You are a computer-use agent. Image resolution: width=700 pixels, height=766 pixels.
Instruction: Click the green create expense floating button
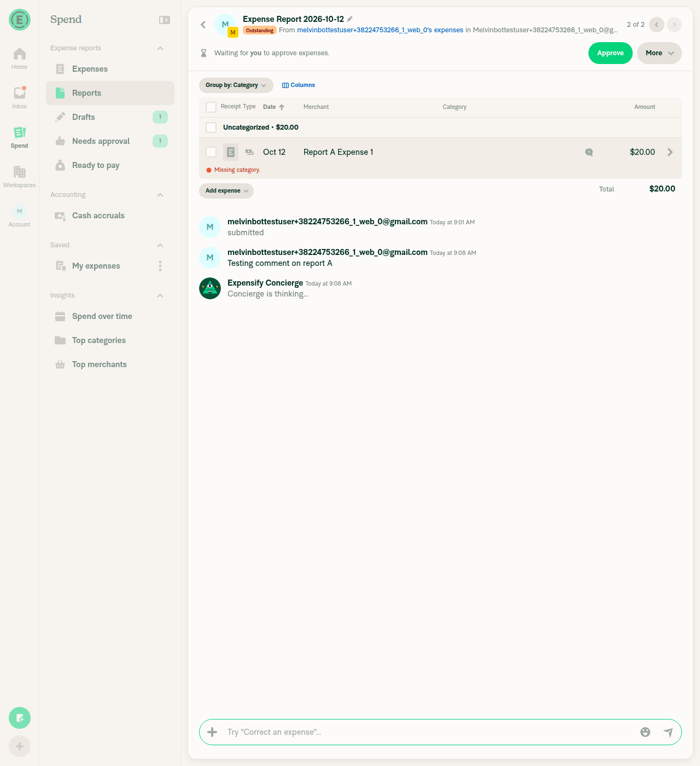(x=20, y=718)
